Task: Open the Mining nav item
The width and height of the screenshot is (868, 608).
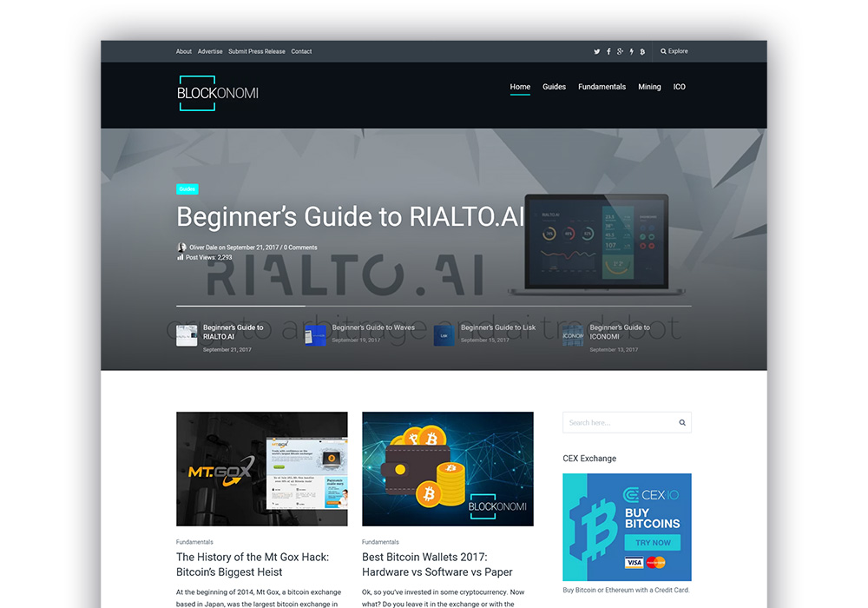Action: [x=649, y=87]
